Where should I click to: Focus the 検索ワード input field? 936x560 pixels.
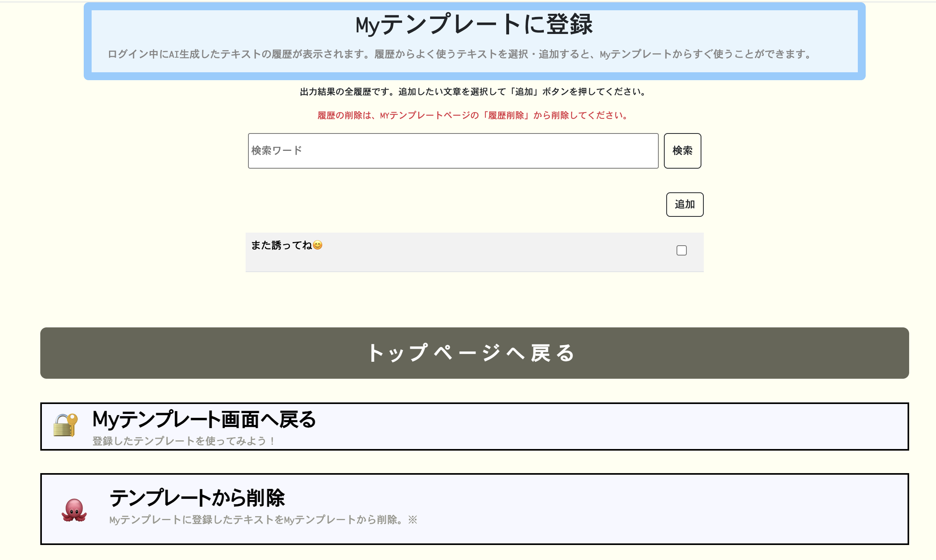[x=453, y=151]
